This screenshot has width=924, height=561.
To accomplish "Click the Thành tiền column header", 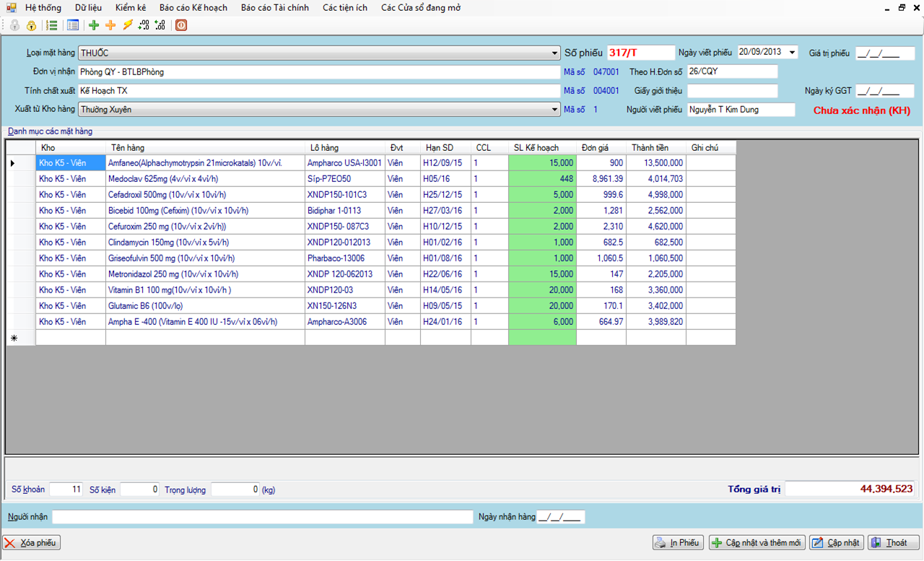I will [x=656, y=147].
